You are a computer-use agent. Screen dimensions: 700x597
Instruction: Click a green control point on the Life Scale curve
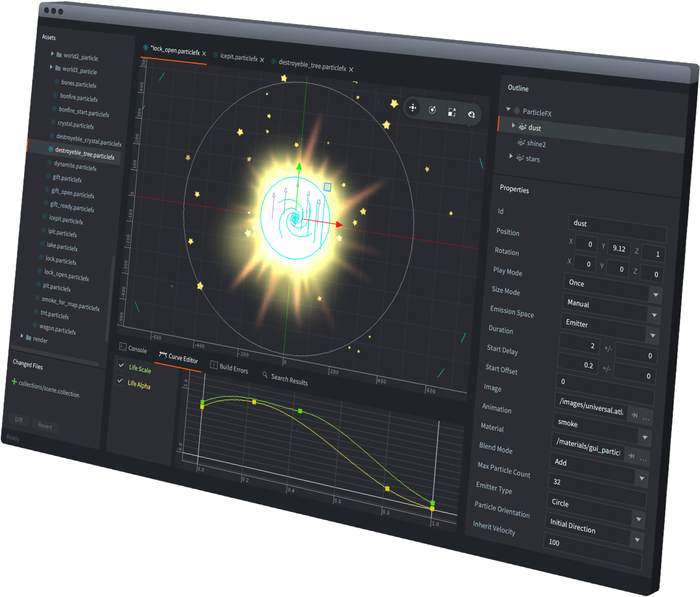(301, 410)
